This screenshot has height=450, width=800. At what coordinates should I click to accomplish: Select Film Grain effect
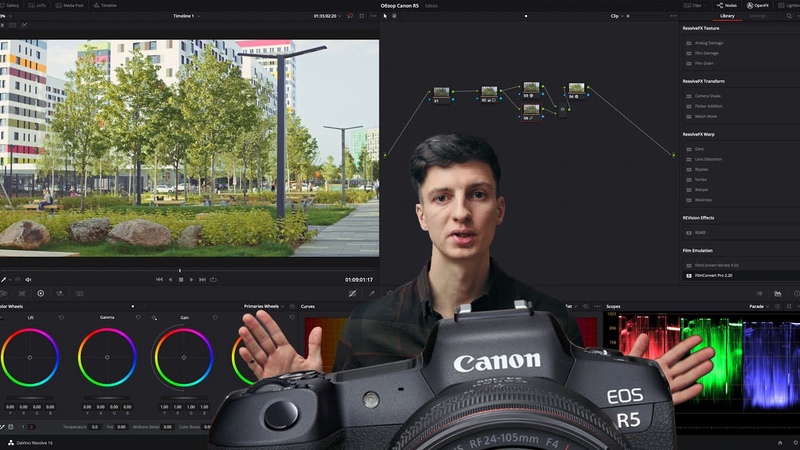tap(704, 63)
